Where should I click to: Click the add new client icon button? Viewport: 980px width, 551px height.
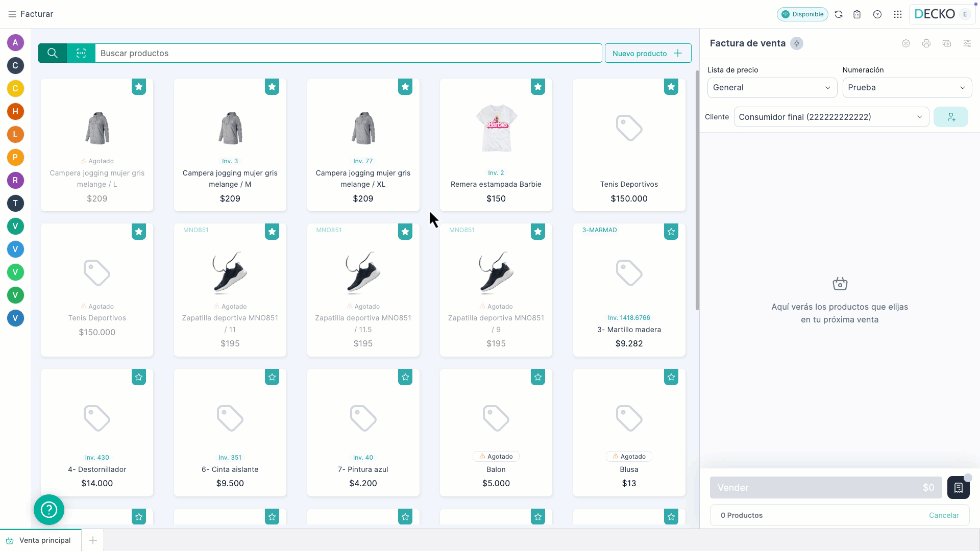[951, 117]
